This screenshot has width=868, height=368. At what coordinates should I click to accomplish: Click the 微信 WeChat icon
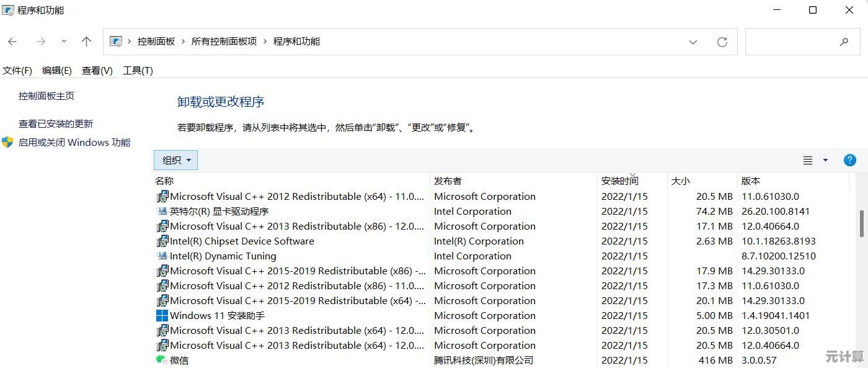coord(162,360)
